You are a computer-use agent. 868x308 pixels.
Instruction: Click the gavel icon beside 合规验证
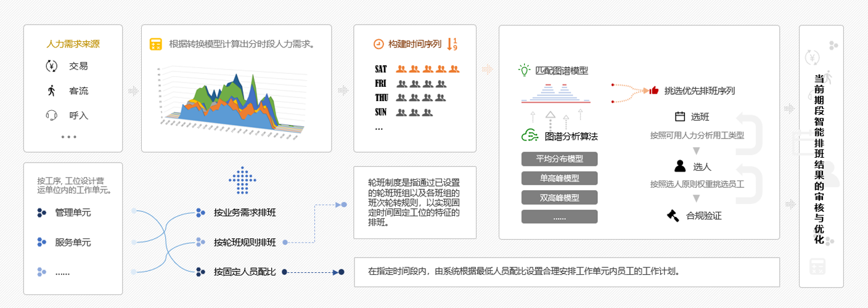pos(673,216)
